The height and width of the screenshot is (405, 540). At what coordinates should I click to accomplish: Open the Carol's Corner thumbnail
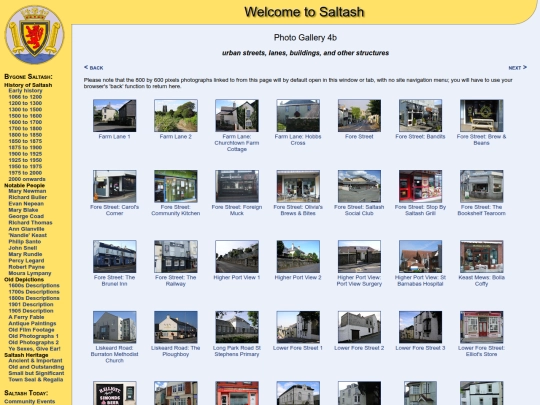tap(115, 186)
